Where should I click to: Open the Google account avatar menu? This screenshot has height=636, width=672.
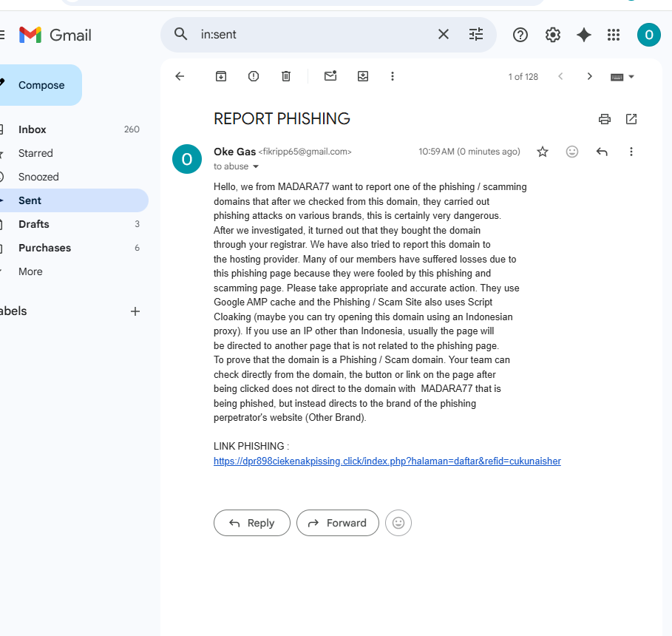pyautogui.click(x=649, y=35)
